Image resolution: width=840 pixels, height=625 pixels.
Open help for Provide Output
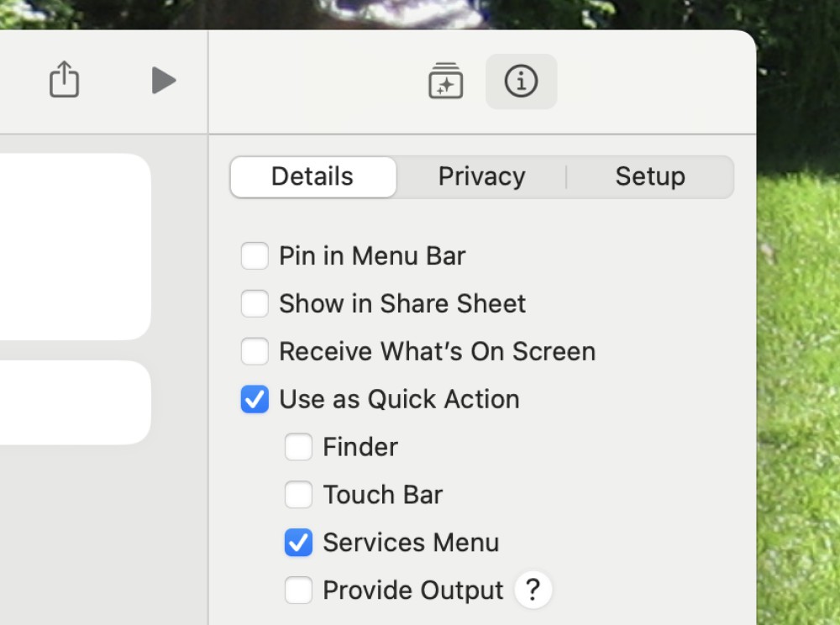pos(533,591)
